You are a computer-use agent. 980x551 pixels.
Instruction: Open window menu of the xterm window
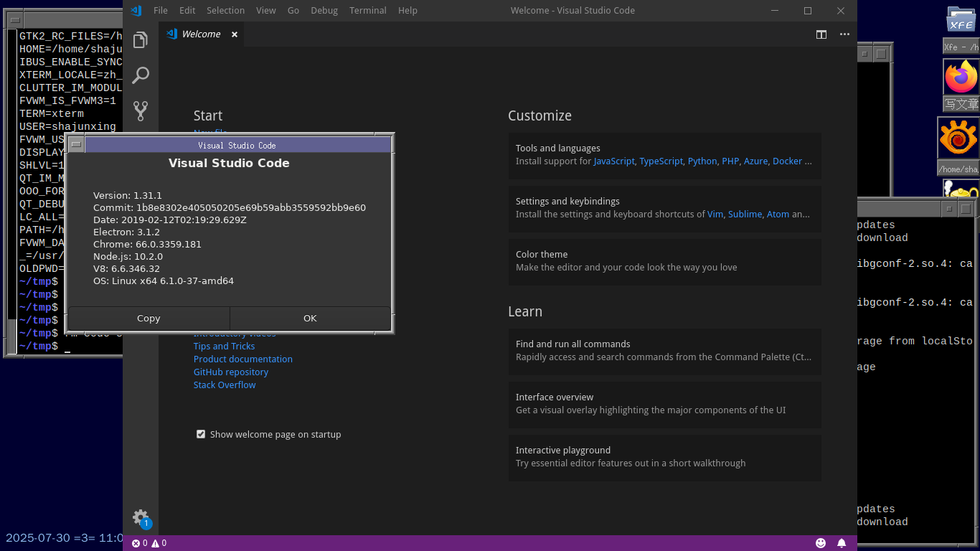14,20
